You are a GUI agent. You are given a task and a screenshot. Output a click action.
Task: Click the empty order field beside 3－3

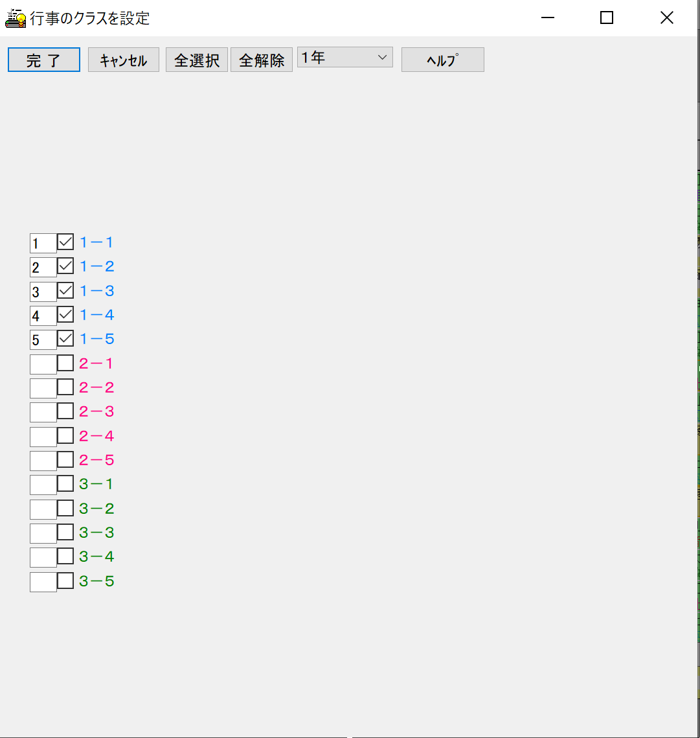pos(43,533)
